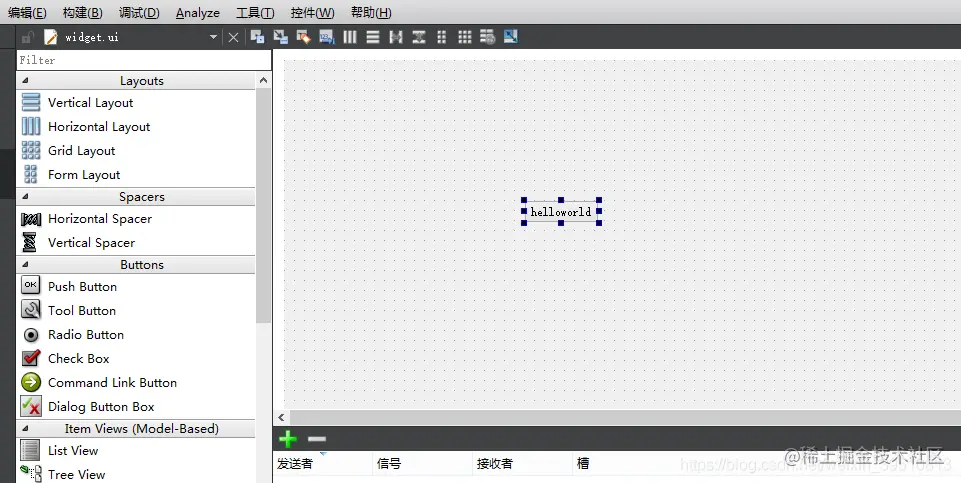Click the lock icon beside widget.ui

pyautogui.click(x=27, y=37)
